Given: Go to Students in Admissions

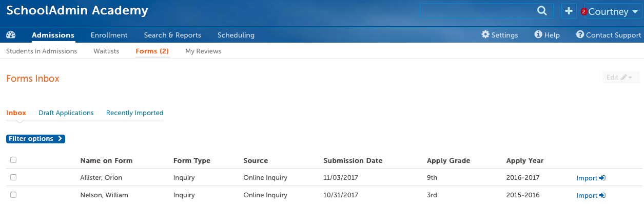Looking at the screenshot, I should point(42,51).
